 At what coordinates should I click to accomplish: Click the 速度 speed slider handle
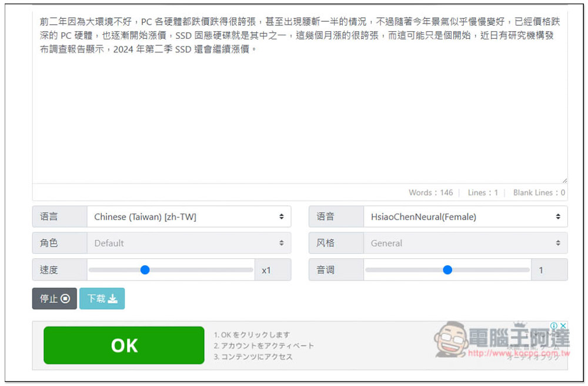pos(145,269)
